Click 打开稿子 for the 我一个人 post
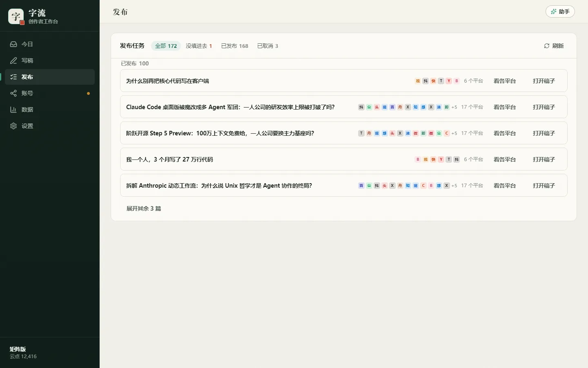Image resolution: width=588 pixels, height=368 pixels. click(544, 159)
